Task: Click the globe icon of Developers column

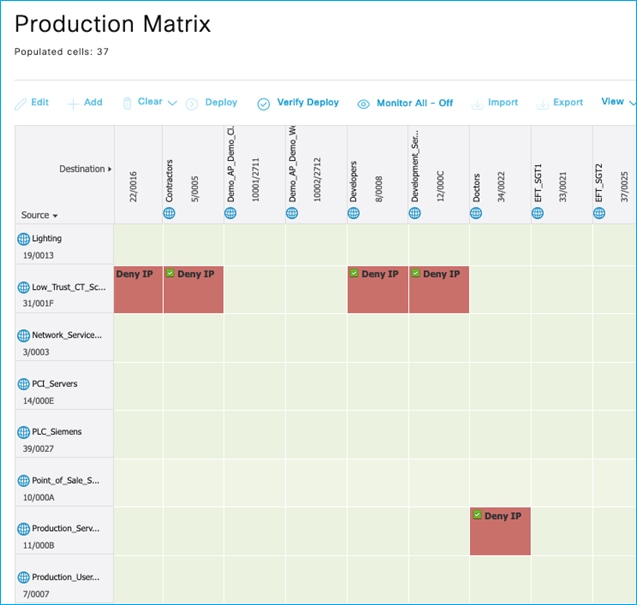Action: point(353,213)
